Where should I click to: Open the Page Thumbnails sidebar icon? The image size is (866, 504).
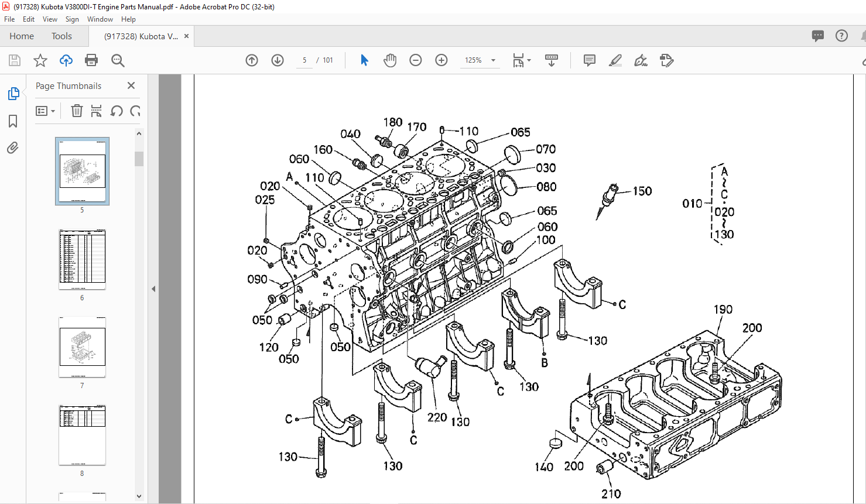coord(13,94)
